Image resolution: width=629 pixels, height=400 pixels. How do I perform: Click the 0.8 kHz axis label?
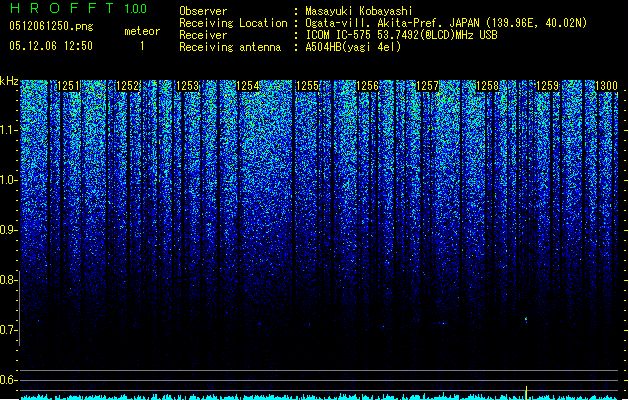[x=8, y=280]
